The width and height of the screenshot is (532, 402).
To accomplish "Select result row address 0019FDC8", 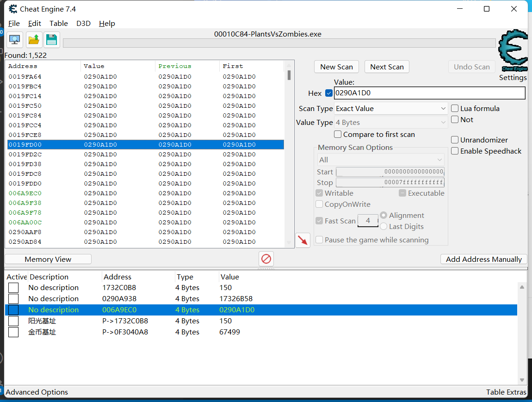I will pyautogui.click(x=146, y=173).
